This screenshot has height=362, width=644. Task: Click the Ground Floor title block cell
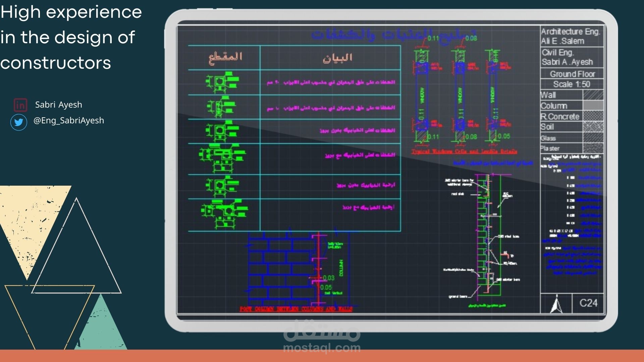tap(572, 74)
